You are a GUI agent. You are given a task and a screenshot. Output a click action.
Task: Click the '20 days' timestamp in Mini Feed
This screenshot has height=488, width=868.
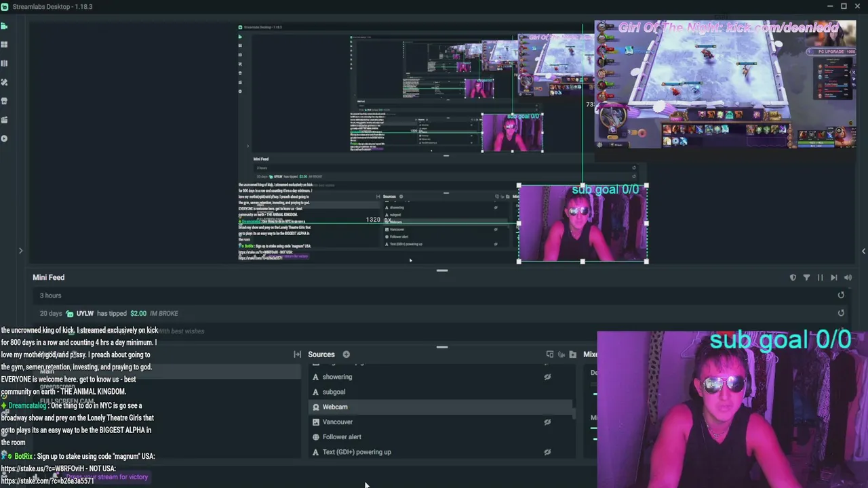pos(51,313)
